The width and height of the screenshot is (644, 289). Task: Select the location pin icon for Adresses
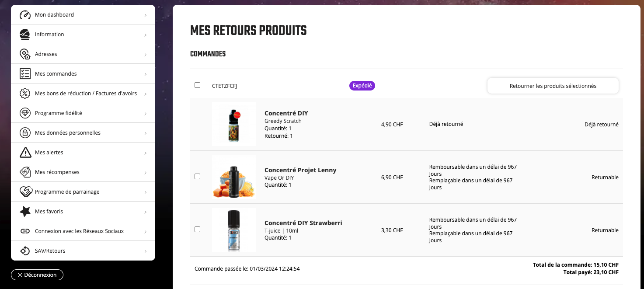[x=25, y=54]
